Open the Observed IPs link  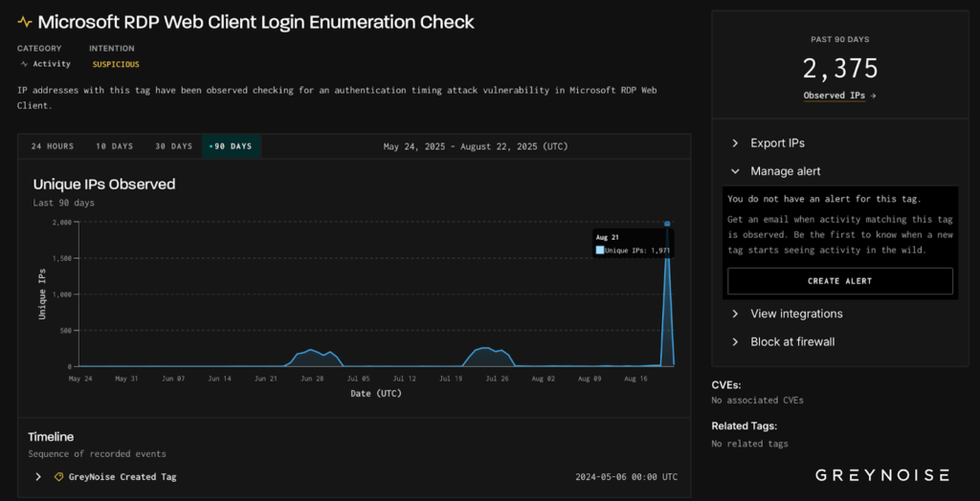pyautogui.click(x=839, y=96)
